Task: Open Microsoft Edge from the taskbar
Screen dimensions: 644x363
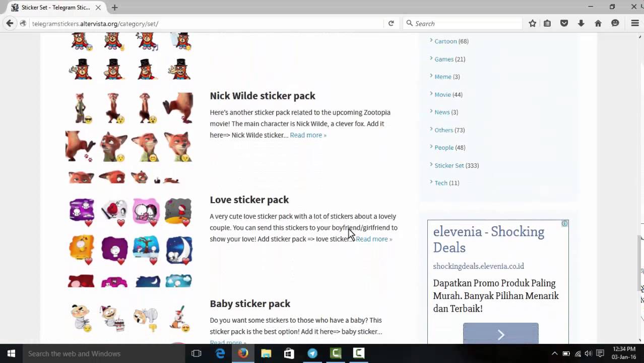Action: pyautogui.click(x=220, y=353)
